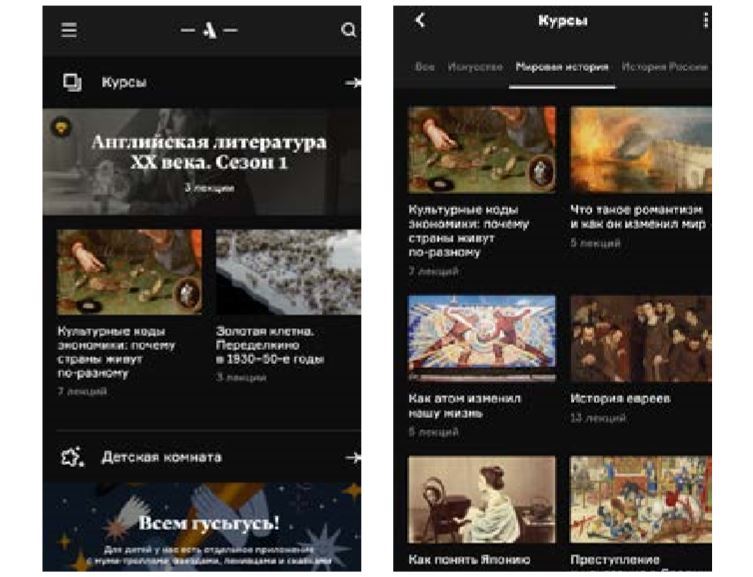Open the Преступление course thumbnail
753x577 pixels.
[641, 500]
